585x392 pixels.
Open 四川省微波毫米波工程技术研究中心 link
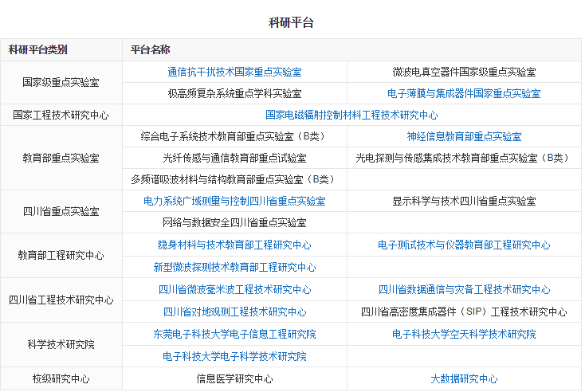click(234, 290)
